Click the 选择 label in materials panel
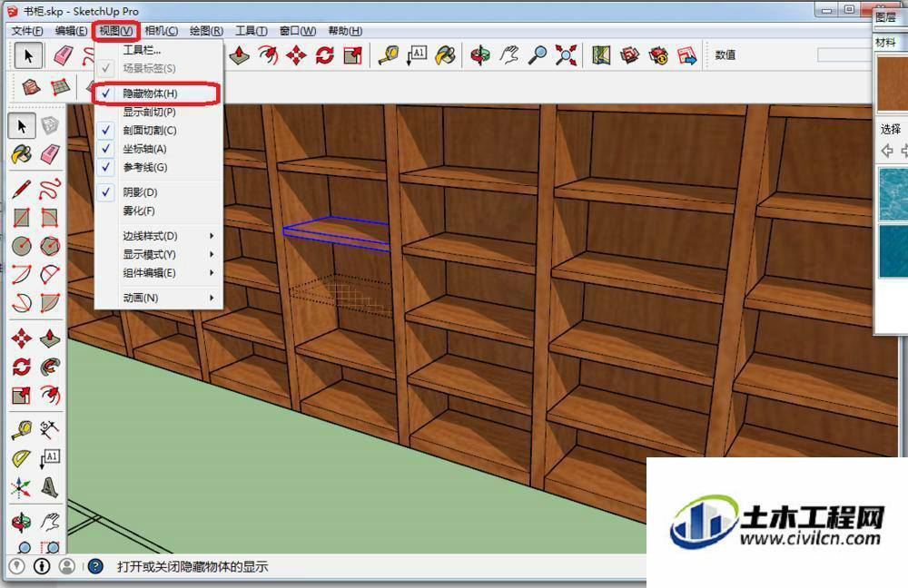 [891, 129]
